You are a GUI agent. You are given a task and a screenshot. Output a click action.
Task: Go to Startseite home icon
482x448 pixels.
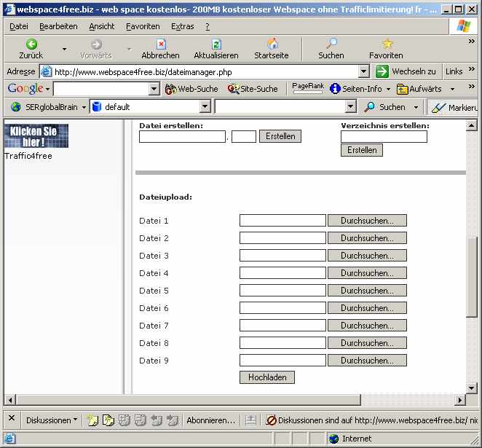tap(272, 44)
